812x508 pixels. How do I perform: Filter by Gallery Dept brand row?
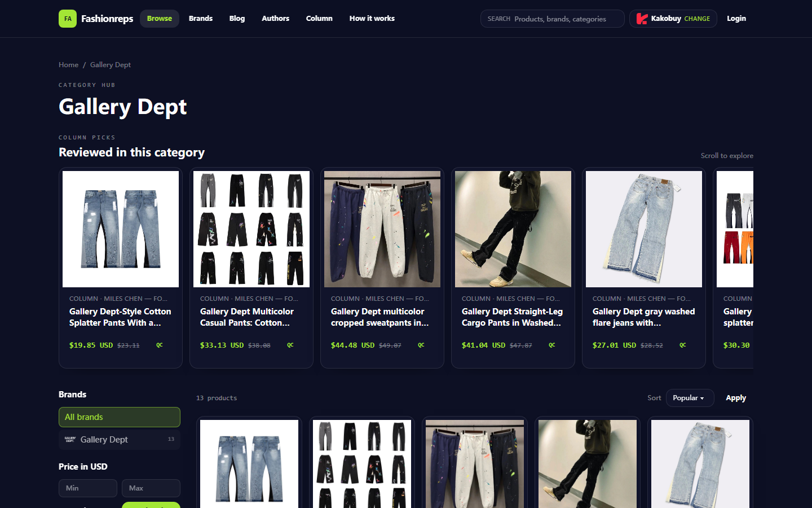pyautogui.click(x=120, y=440)
